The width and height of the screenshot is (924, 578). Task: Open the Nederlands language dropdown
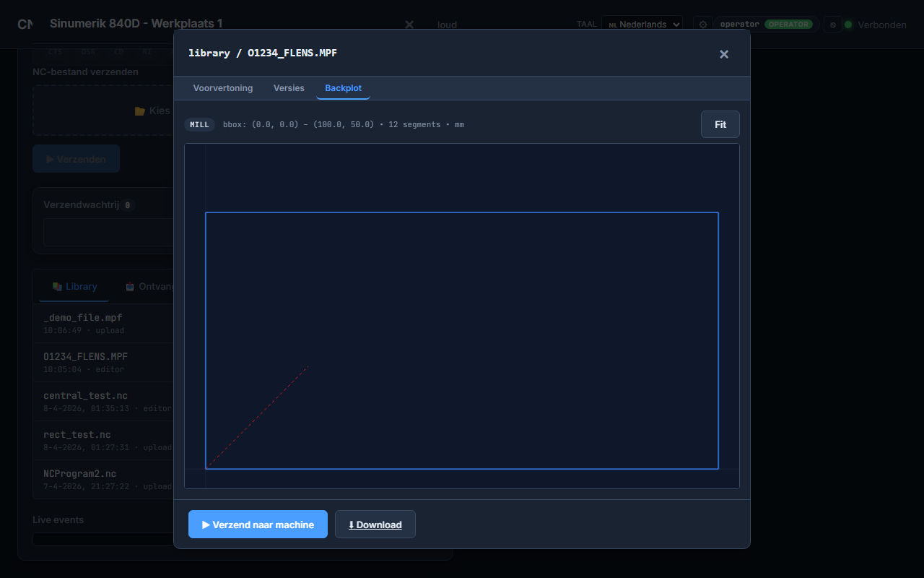pos(642,25)
